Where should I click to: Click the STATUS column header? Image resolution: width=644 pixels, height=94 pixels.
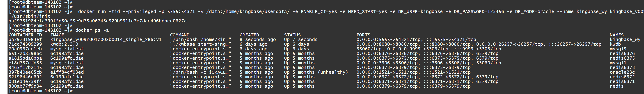click(x=292, y=35)
